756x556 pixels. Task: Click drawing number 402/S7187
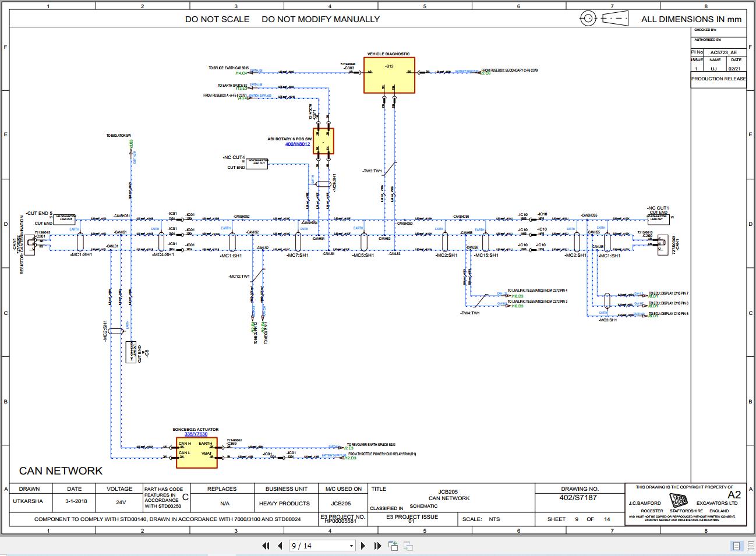click(x=579, y=497)
